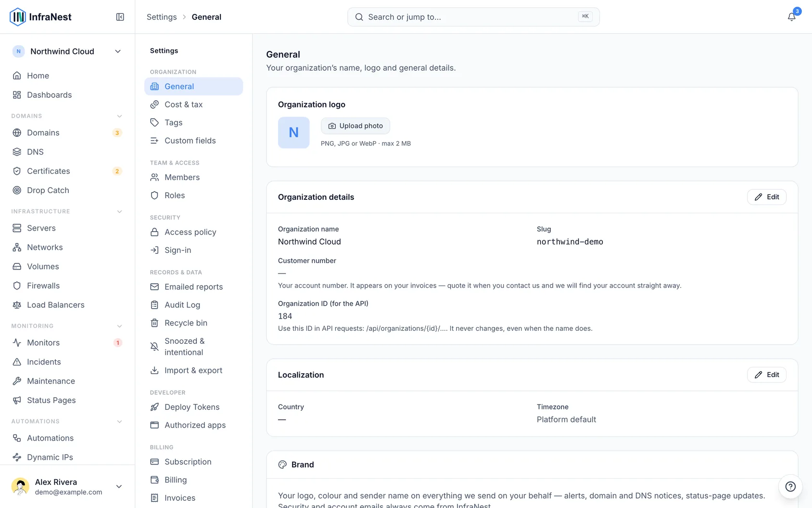The image size is (812, 508).
Task: Click the Recycle bin trash icon
Action: [154, 323]
